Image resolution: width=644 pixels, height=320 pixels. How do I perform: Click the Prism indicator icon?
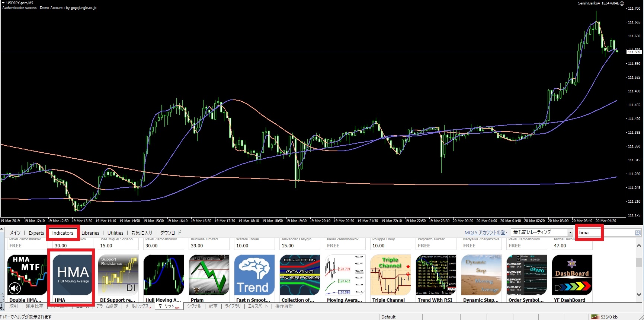[x=209, y=275]
